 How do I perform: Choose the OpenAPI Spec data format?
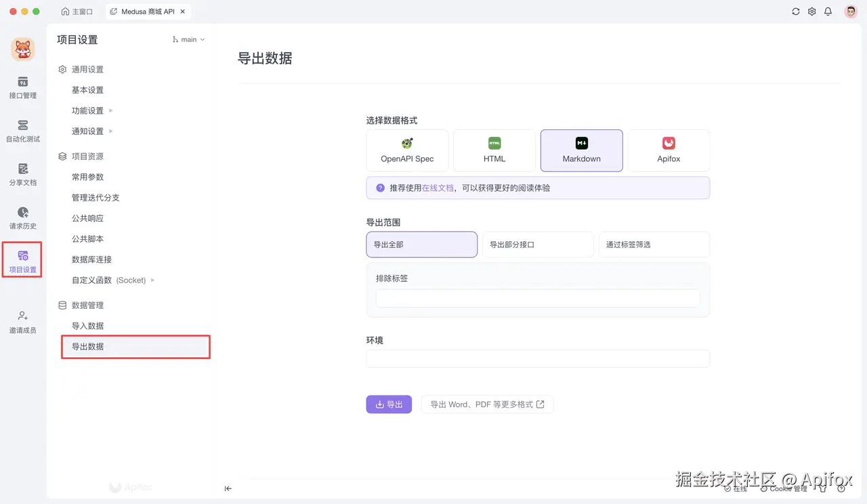click(407, 150)
